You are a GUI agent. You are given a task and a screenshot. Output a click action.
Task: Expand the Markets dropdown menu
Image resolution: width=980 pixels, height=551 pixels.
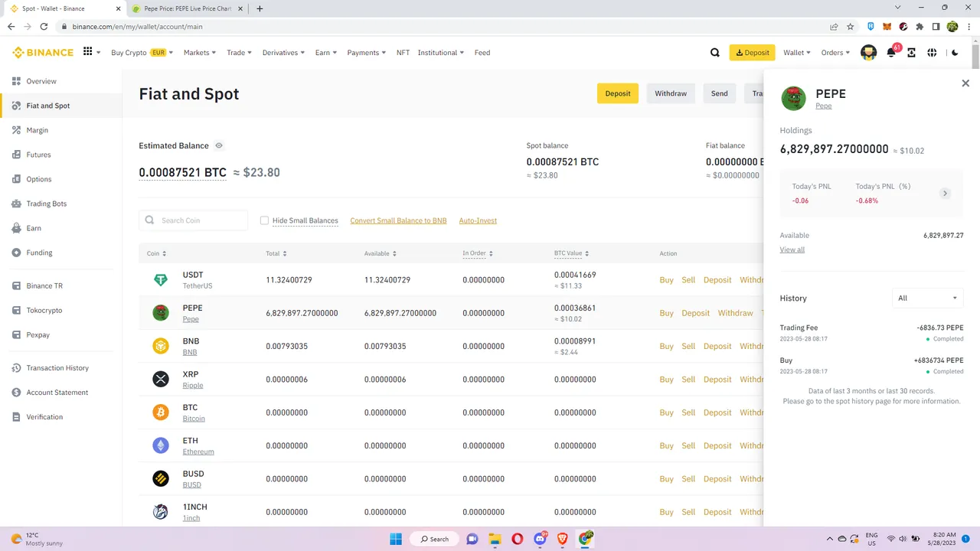point(200,53)
